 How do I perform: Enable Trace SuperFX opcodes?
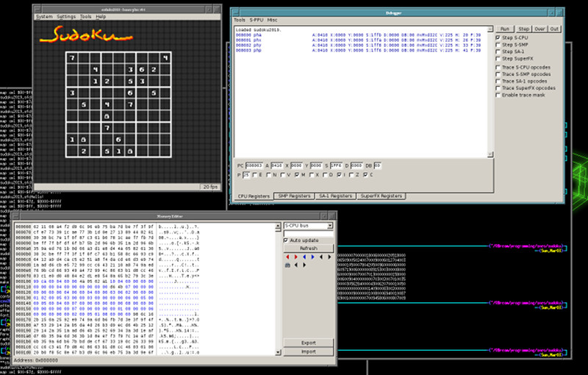498,88
